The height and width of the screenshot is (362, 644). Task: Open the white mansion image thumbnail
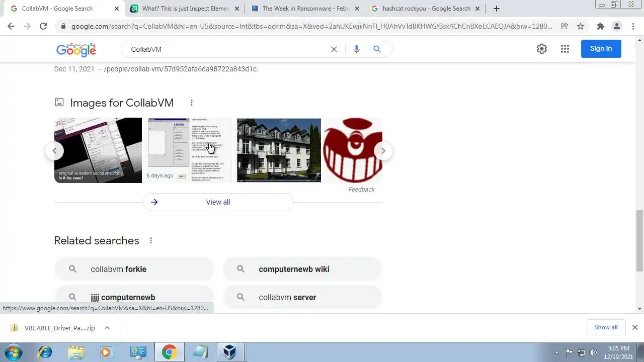[x=279, y=150]
